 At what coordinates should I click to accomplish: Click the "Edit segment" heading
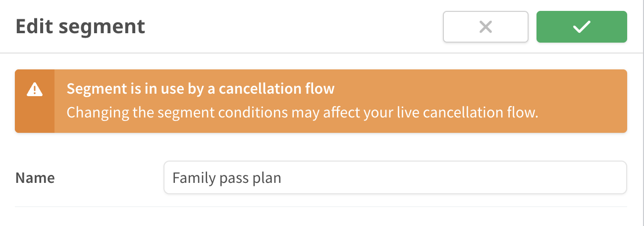[x=80, y=26]
